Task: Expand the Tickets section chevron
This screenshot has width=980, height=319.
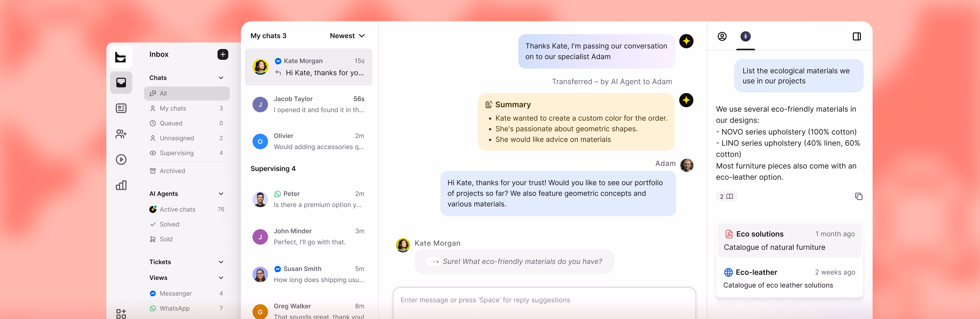Action: [221, 262]
